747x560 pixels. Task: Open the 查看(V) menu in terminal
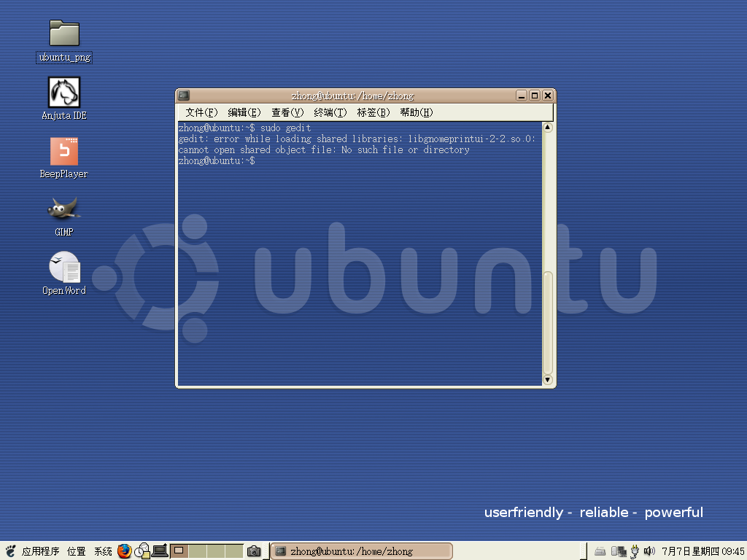(x=287, y=112)
